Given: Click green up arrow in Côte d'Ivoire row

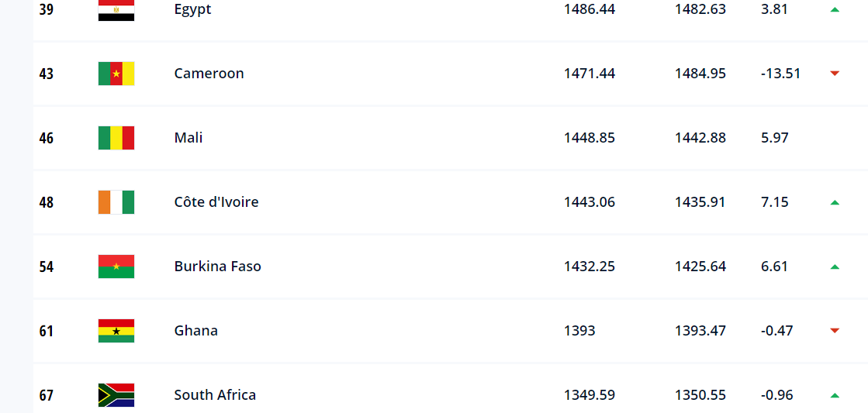Looking at the screenshot, I should click(x=835, y=202).
